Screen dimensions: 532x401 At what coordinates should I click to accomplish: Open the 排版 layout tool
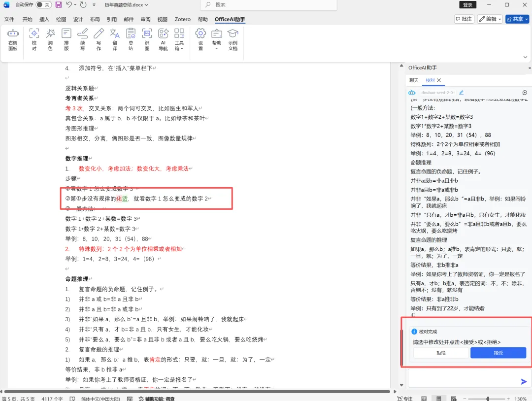[66, 39]
